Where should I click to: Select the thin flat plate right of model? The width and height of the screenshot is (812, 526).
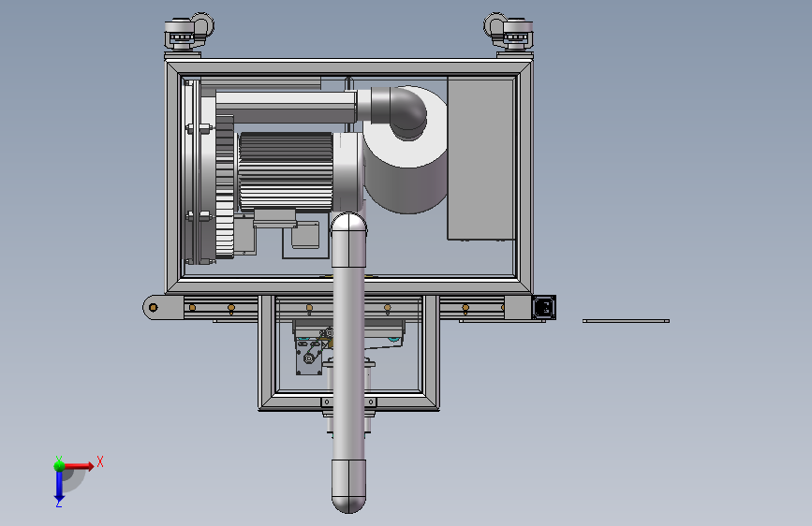click(x=626, y=321)
